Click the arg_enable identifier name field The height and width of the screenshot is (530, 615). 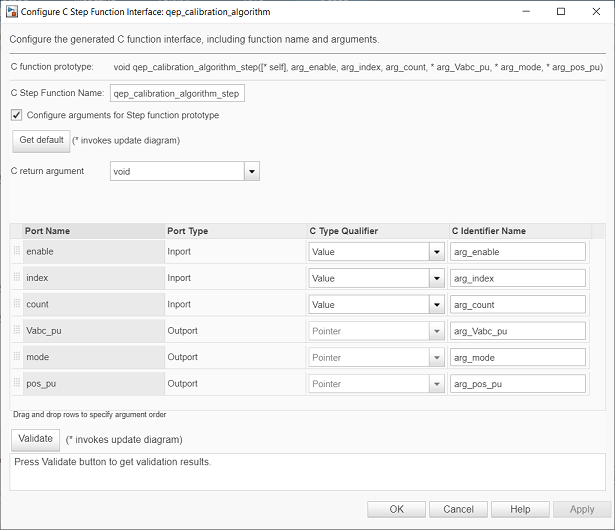click(x=518, y=252)
